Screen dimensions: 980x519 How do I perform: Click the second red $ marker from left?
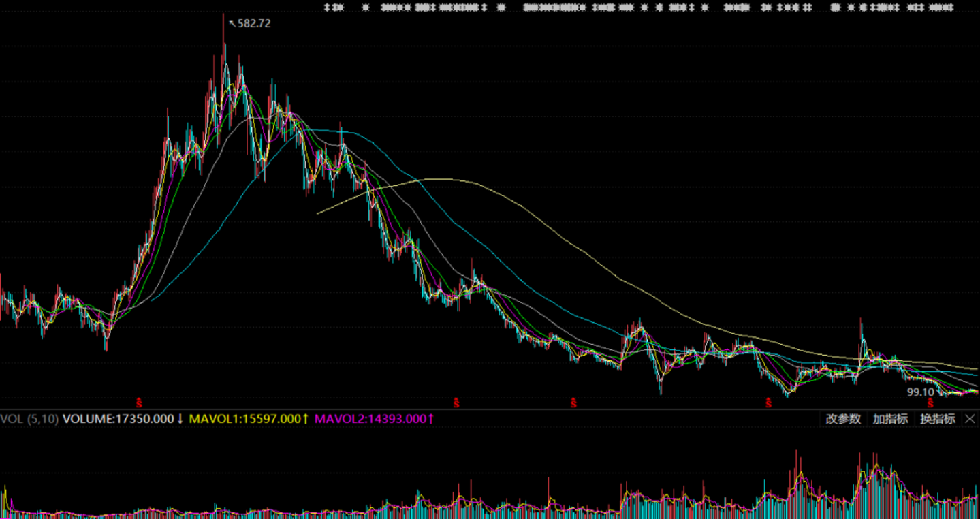coord(456,403)
